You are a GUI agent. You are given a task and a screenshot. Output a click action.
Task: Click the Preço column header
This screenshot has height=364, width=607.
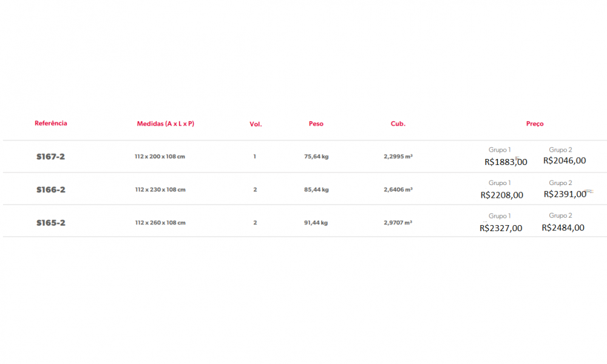535,124
